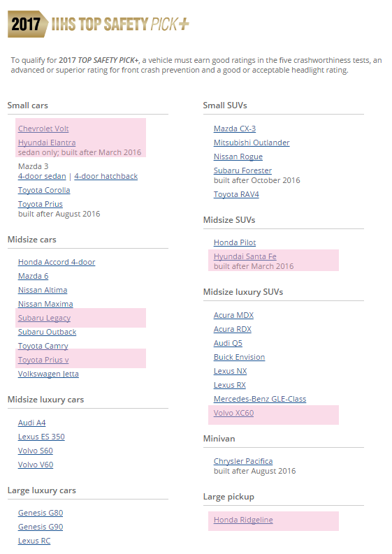View the Mazda CX-3 rating

coord(235,129)
